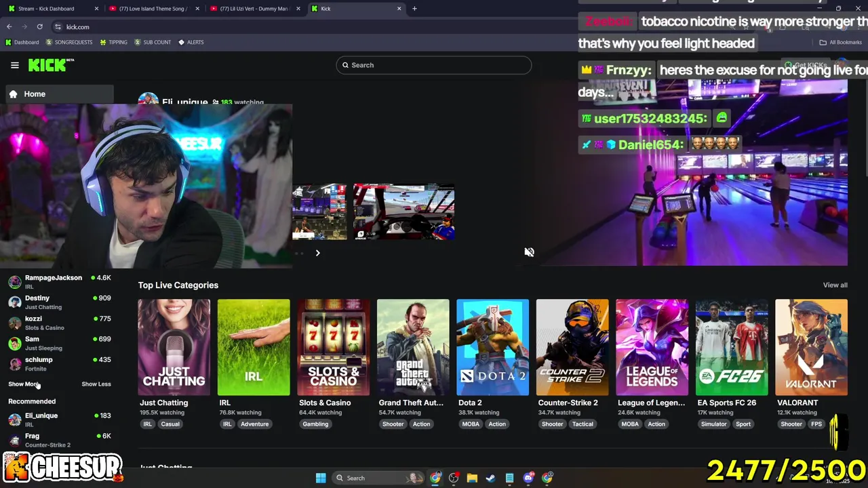
Task: Focus the Kick search box
Action: tap(434, 65)
